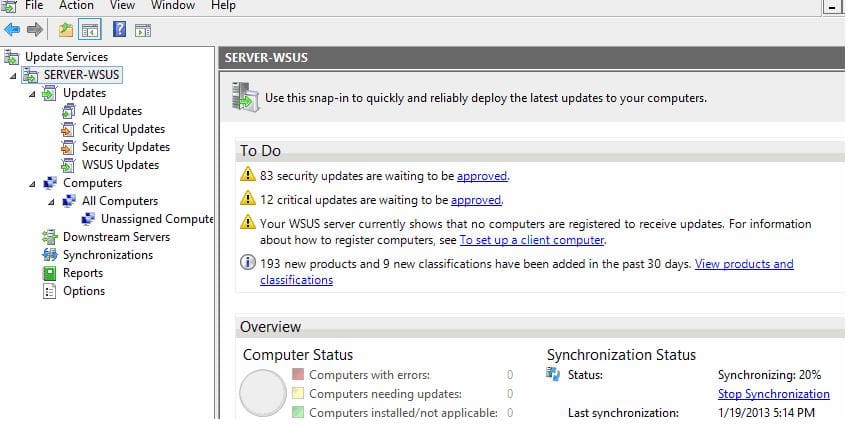Select the Synchronizations node icon
854x429 pixels.
49,255
